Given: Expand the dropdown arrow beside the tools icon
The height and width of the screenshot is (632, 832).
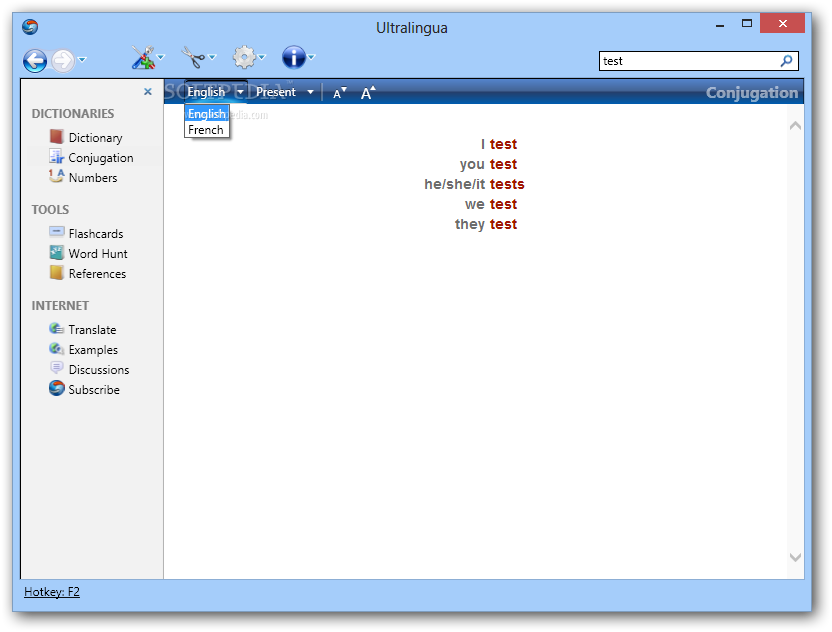Looking at the screenshot, I should [x=161, y=57].
